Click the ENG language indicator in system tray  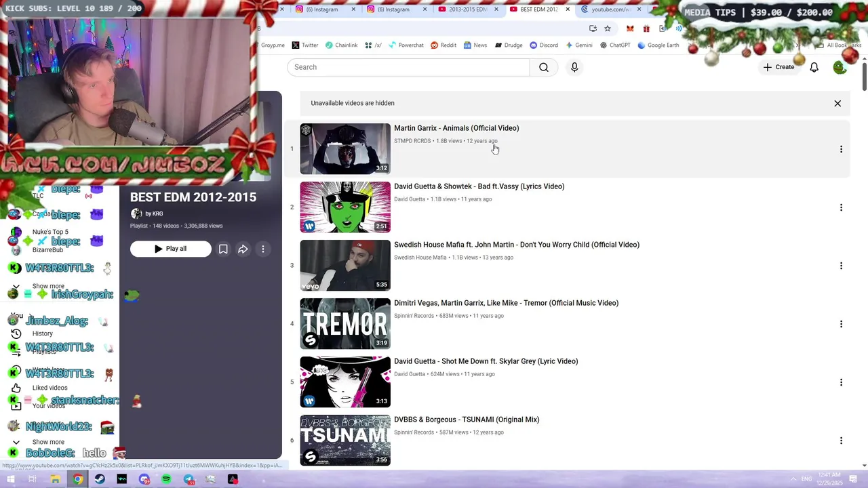807,479
